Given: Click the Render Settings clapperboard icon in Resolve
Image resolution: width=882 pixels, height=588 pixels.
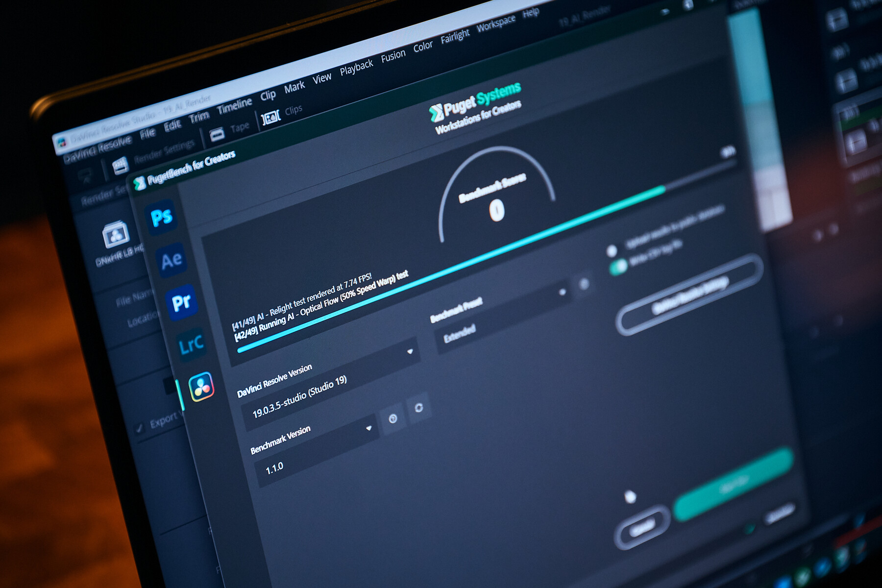Looking at the screenshot, I should [120, 166].
